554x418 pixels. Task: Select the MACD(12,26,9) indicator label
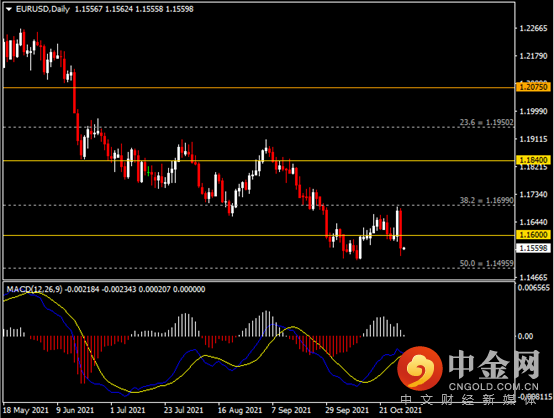[x=35, y=289]
